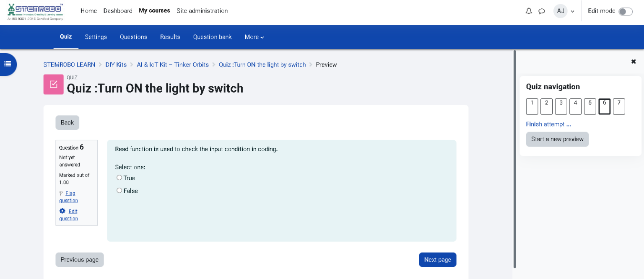Image resolution: width=644 pixels, height=279 pixels.
Task: Click the pink quiz activity icon
Action: 53,84
